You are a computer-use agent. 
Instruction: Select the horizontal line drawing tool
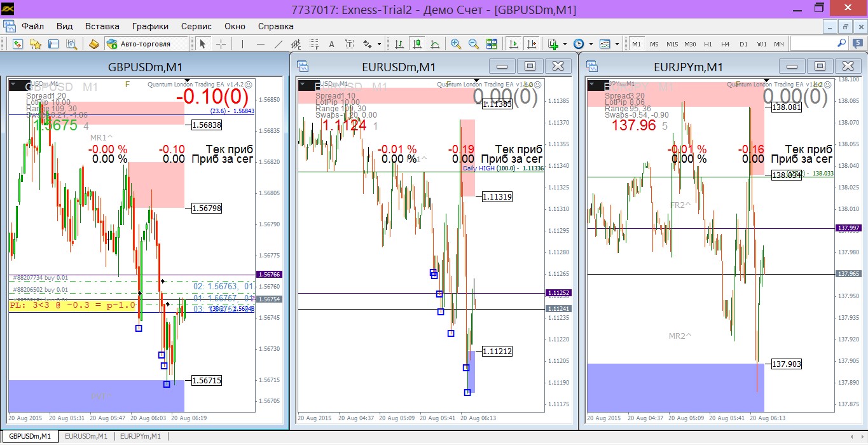(x=260, y=44)
